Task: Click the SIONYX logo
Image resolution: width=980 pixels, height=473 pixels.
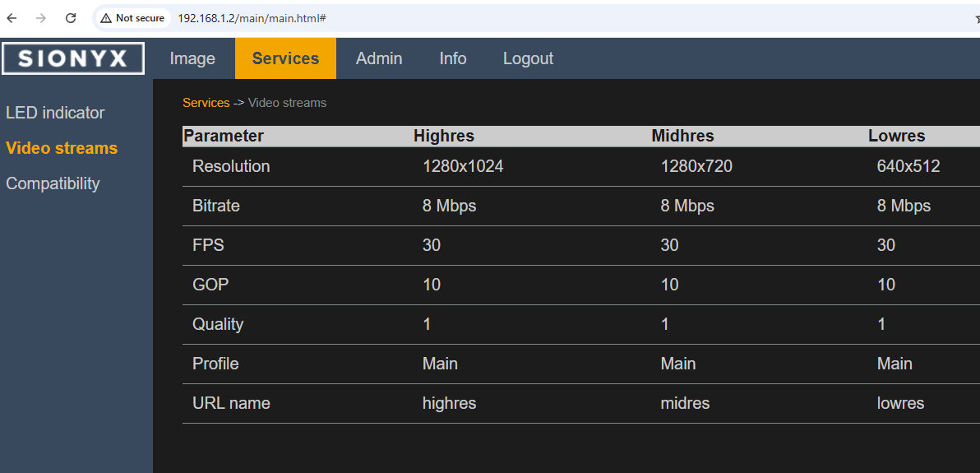Action: point(73,58)
